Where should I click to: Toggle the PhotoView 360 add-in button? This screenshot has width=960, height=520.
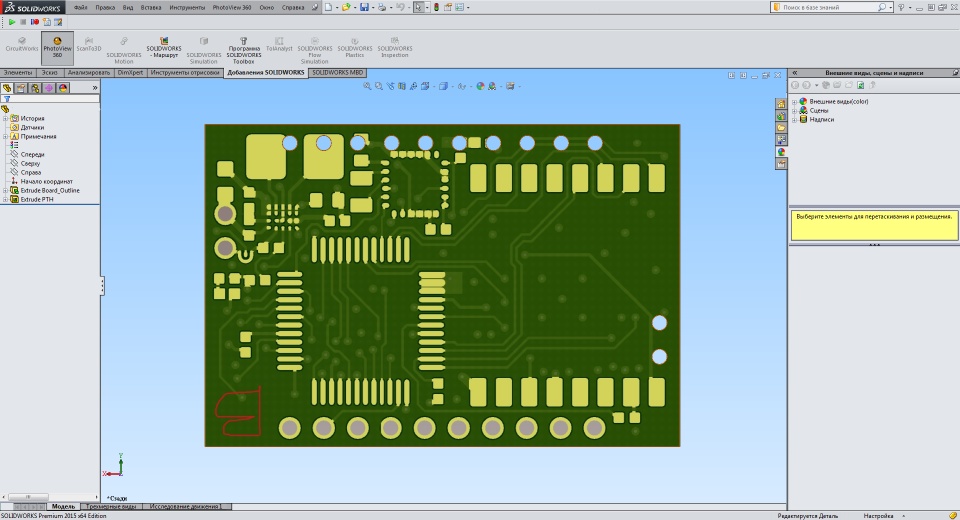pyautogui.click(x=57, y=48)
